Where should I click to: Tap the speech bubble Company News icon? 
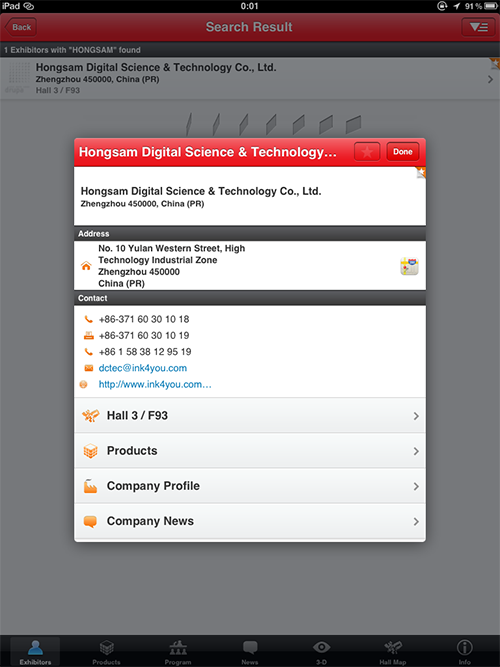pyautogui.click(x=90, y=522)
